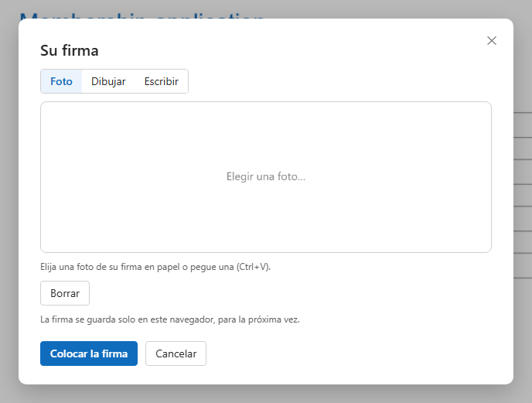Switch to the Dibujar tab

point(108,81)
